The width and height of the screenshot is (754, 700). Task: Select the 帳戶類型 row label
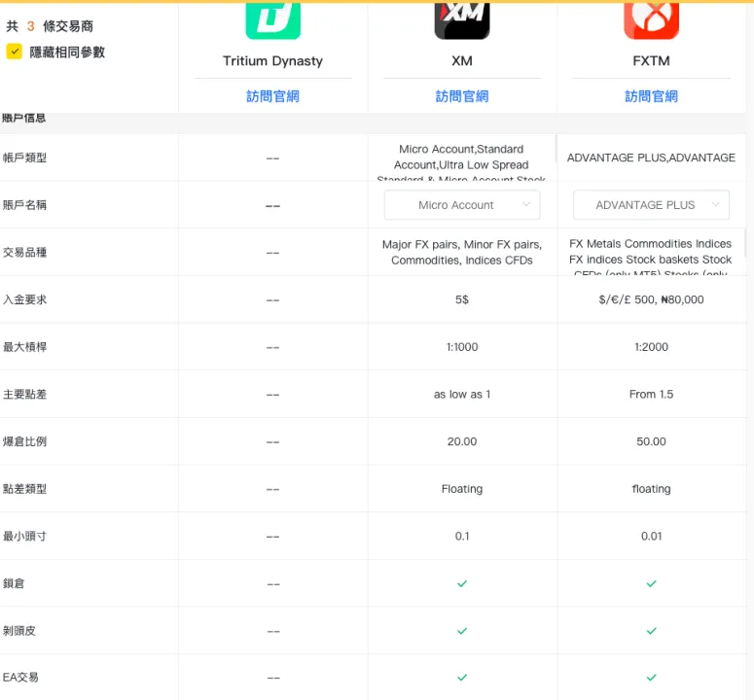coord(24,157)
